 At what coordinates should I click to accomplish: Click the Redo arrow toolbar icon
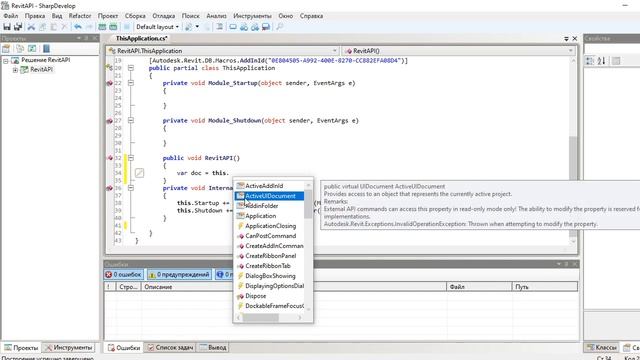89,27
